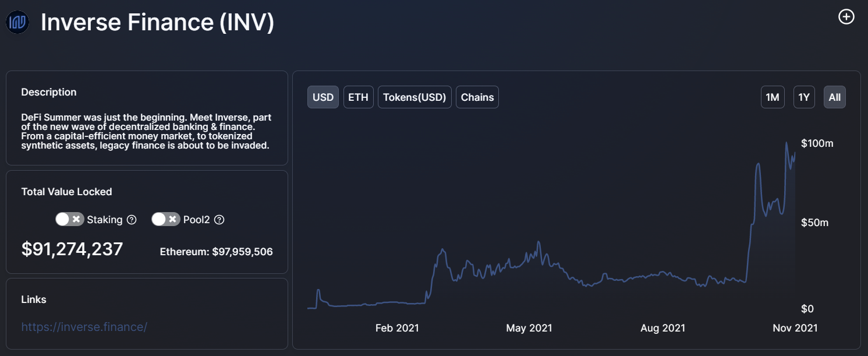Viewport: 868px width, 356px height.
Task: Set chart range to All
Action: (x=835, y=97)
